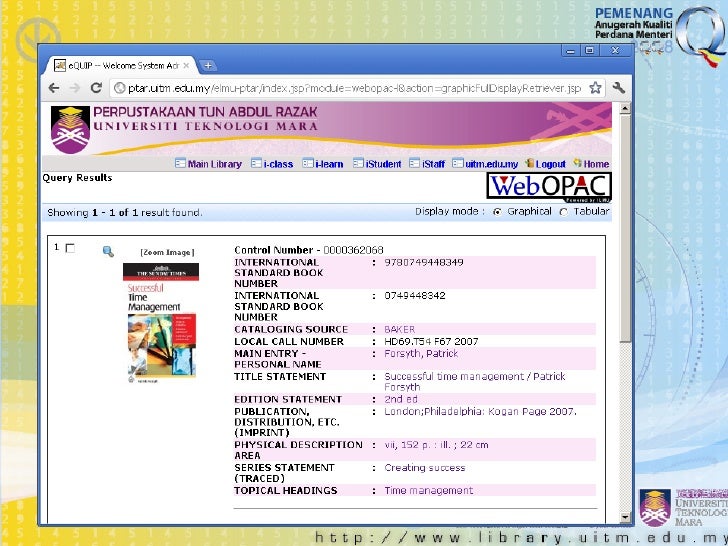Screen dimensions: 728x546
Task: Open the browser wrench settings menu
Action: coord(618,87)
